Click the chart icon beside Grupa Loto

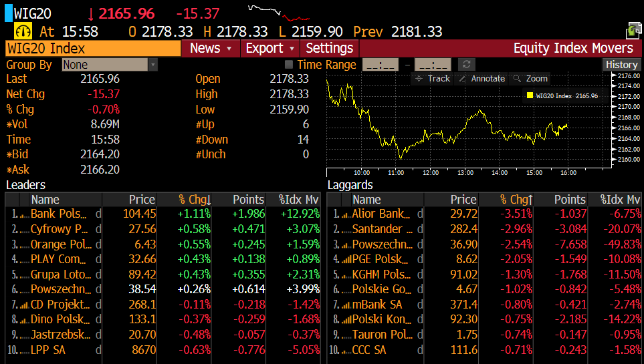tap(24, 275)
